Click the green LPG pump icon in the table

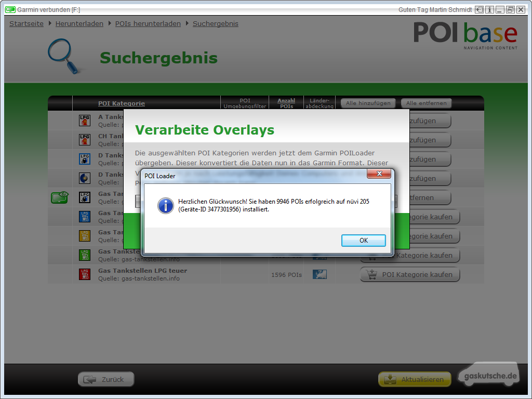(x=85, y=255)
